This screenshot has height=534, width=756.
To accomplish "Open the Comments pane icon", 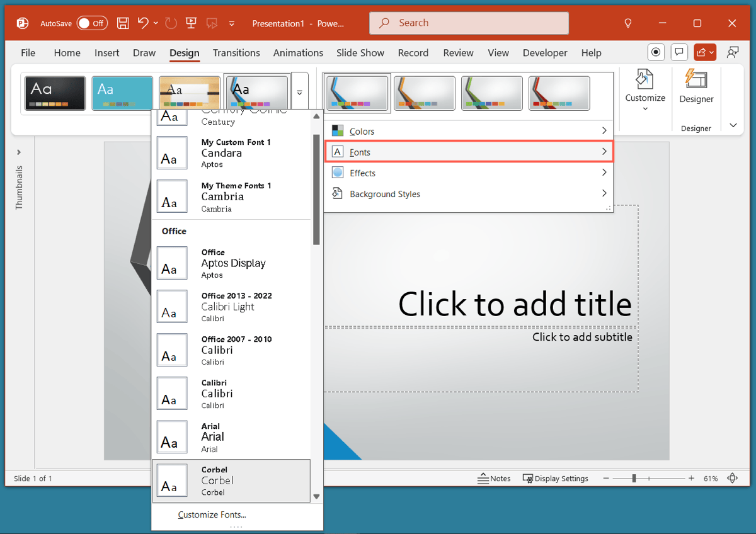I will [x=679, y=52].
